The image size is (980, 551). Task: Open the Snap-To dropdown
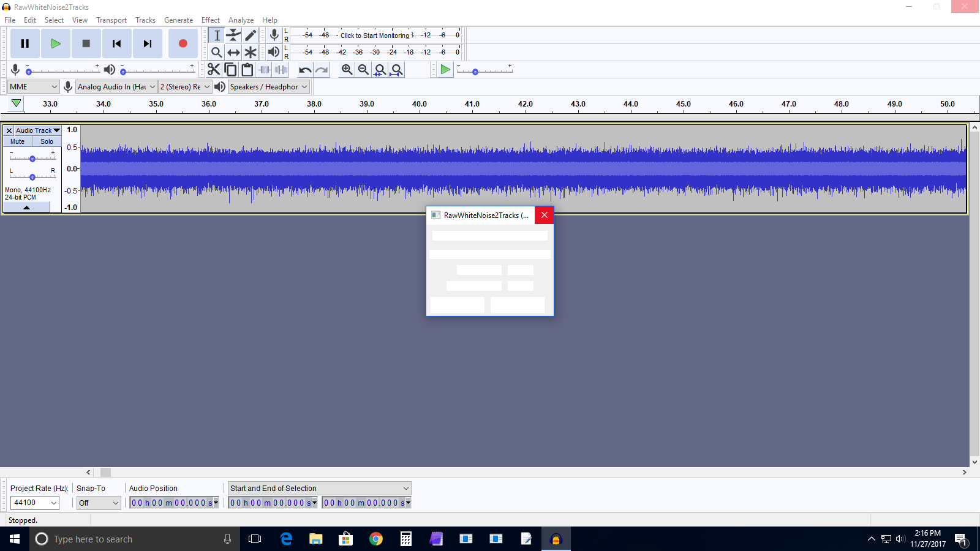point(98,503)
